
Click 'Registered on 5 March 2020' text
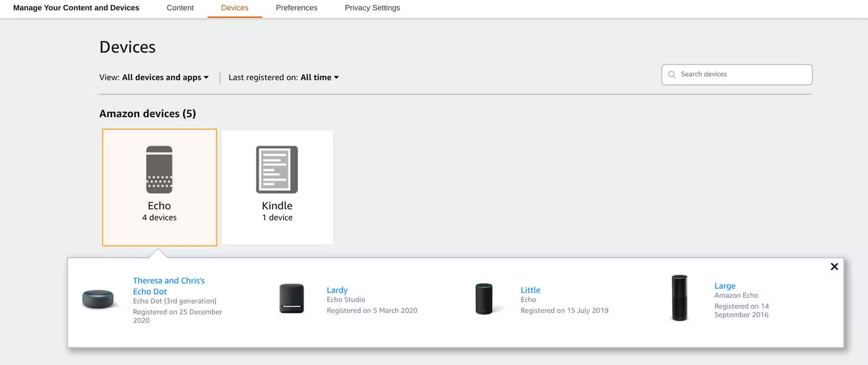click(x=372, y=311)
